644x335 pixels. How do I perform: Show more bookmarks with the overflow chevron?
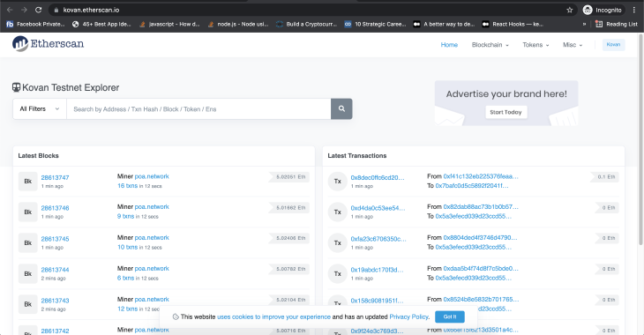pos(584,24)
